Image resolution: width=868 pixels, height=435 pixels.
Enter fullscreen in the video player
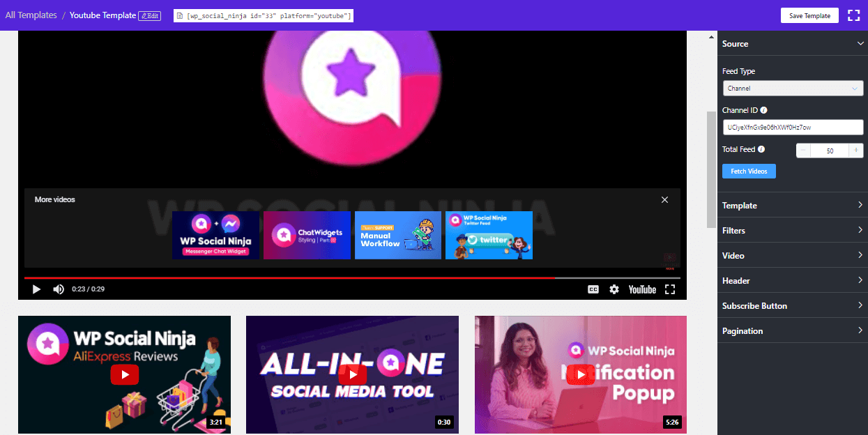670,289
